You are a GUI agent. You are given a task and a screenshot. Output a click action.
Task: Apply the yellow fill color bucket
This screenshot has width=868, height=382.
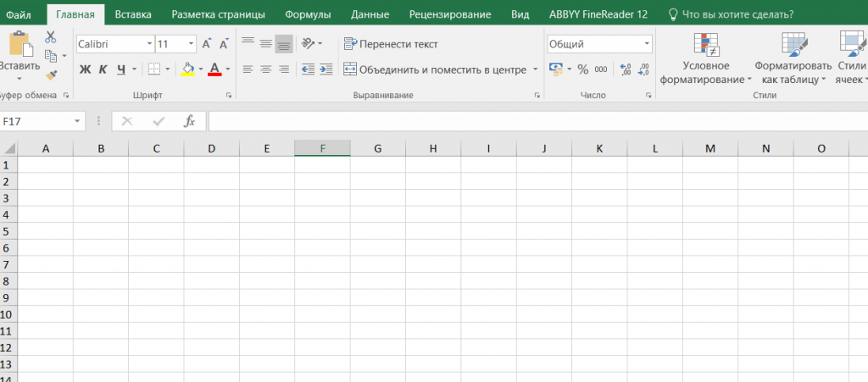188,69
